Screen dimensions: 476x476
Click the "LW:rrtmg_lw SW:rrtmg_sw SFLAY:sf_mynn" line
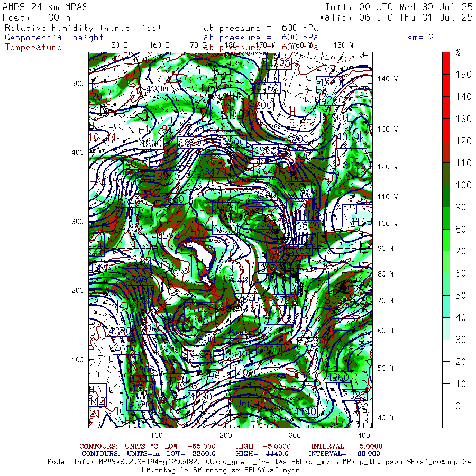(221, 470)
